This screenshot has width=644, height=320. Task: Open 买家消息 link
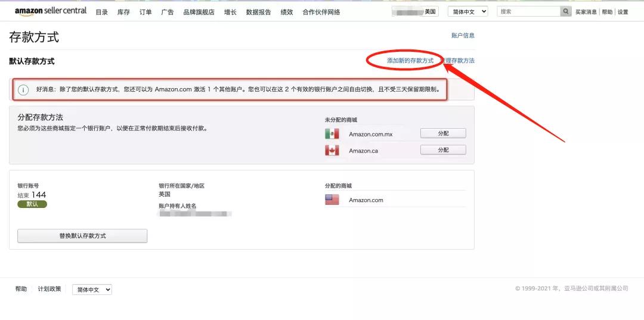pyautogui.click(x=586, y=12)
